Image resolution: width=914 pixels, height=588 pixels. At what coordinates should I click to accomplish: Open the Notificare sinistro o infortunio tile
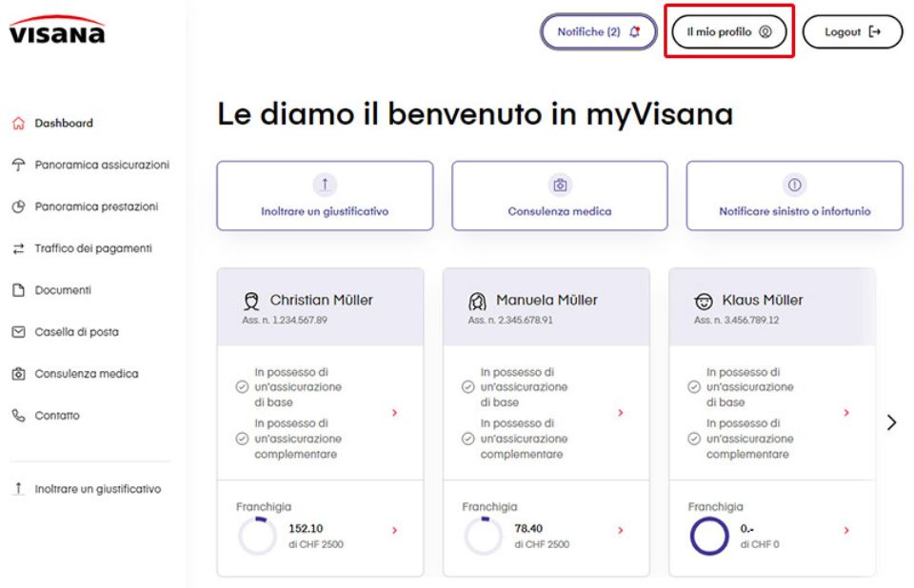pyautogui.click(x=794, y=196)
